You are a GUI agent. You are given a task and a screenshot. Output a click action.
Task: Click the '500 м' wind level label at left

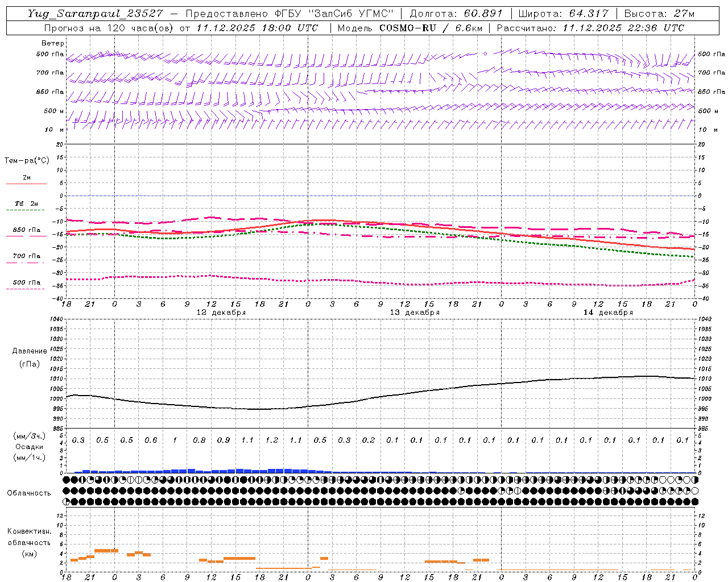[54, 111]
